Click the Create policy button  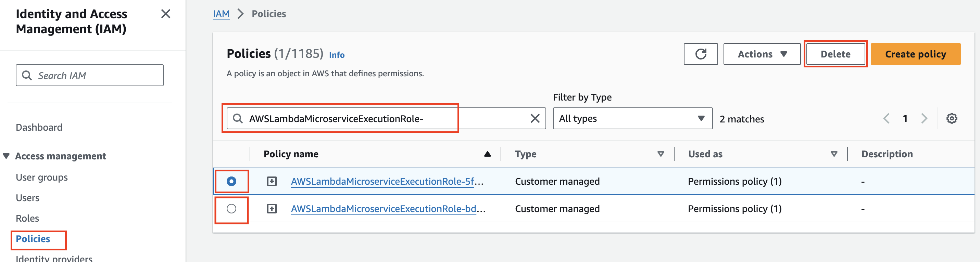click(x=915, y=54)
